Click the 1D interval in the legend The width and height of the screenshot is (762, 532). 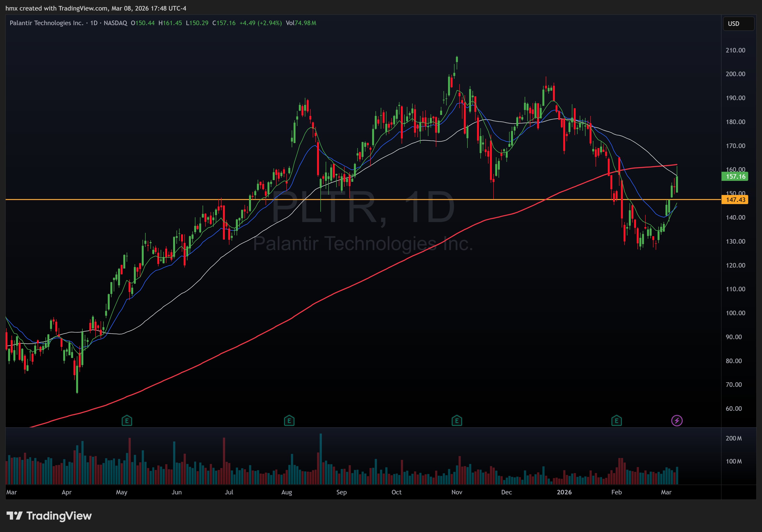tap(94, 23)
